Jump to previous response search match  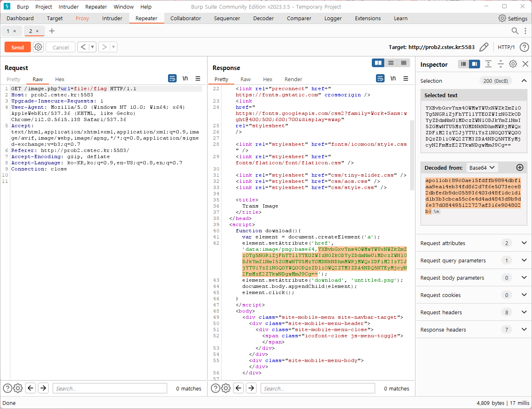[x=238, y=388]
